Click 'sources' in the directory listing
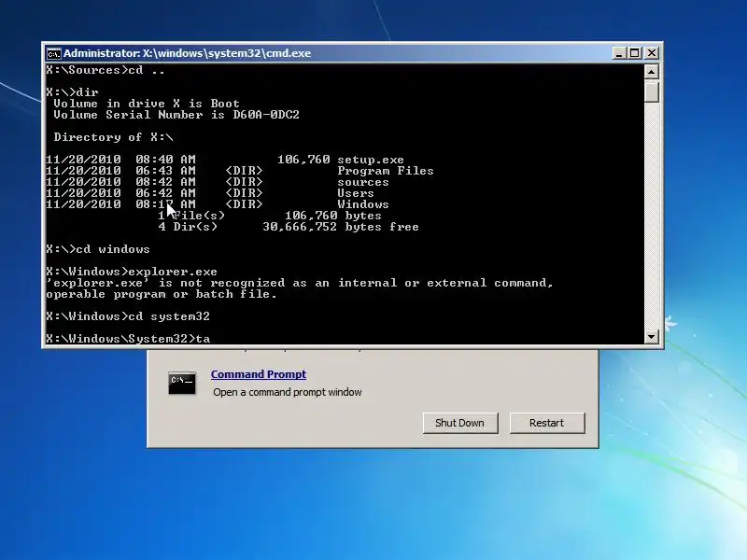The height and width of the screenshot is (560, 747). point(363,182)
